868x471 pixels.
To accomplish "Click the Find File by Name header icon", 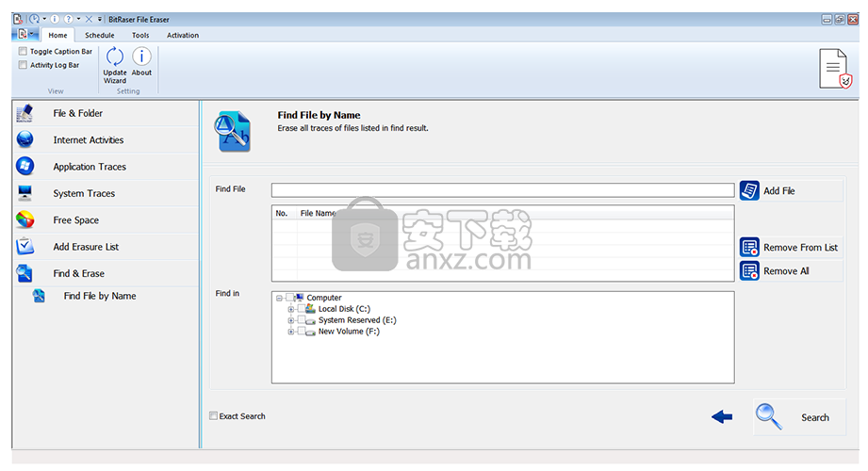I will (x=233, y=131).
